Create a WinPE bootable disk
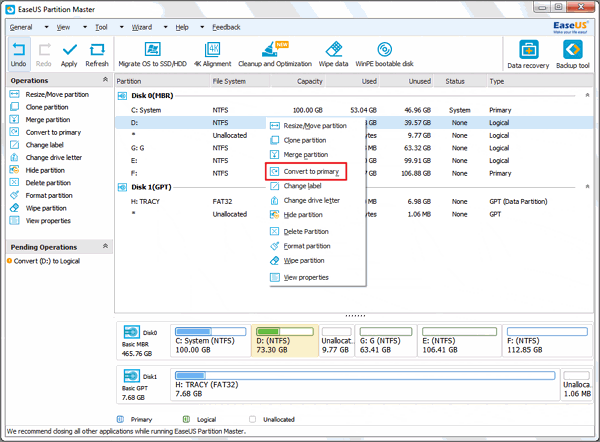 (x=384, y=55)
